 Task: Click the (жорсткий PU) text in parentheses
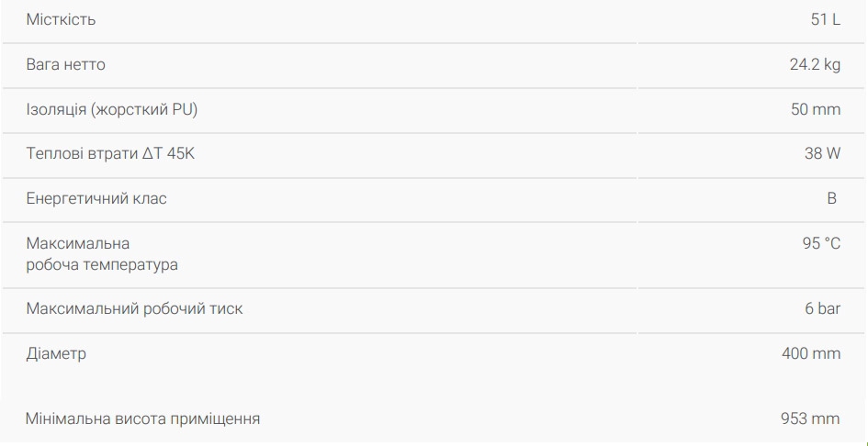[144, 110]
